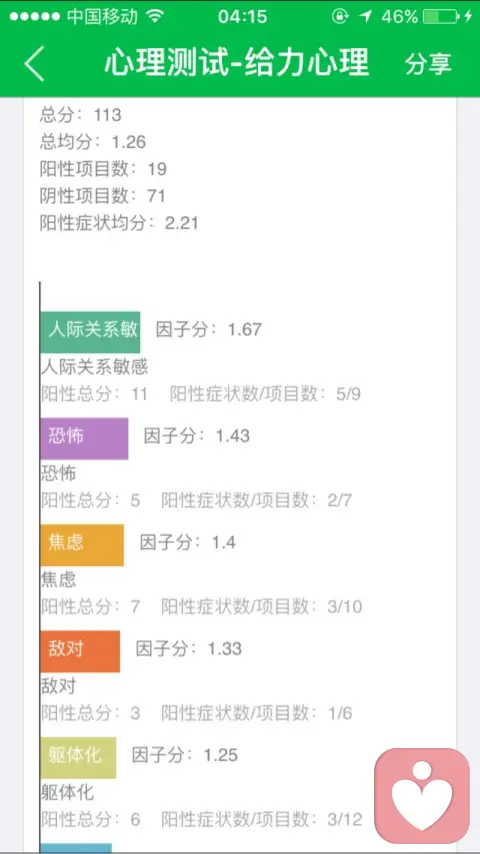Tap the 阳性项目数: 19 line
This screenshot has height=854, width=480.
[103, 169]
